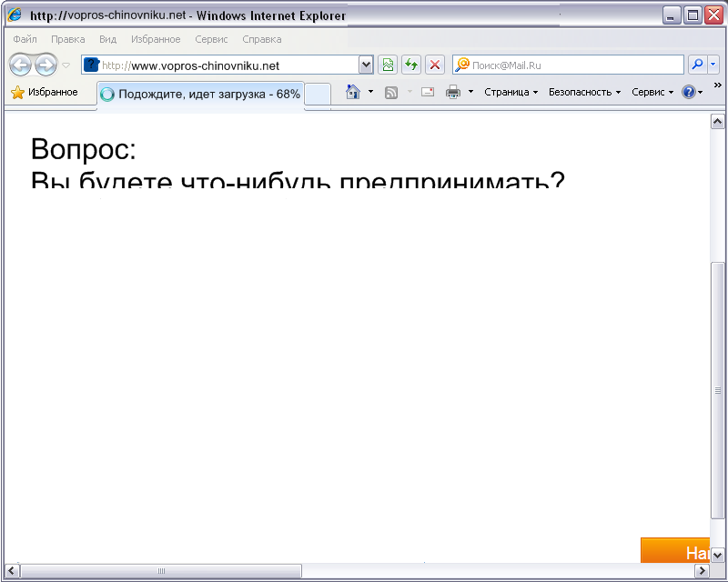Open the Файл menu

pos(25,39)
